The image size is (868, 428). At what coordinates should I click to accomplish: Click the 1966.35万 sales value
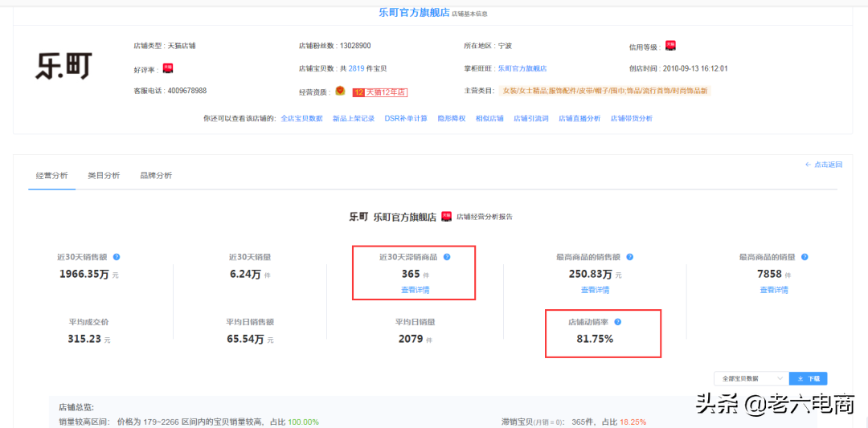pos(84,274)
